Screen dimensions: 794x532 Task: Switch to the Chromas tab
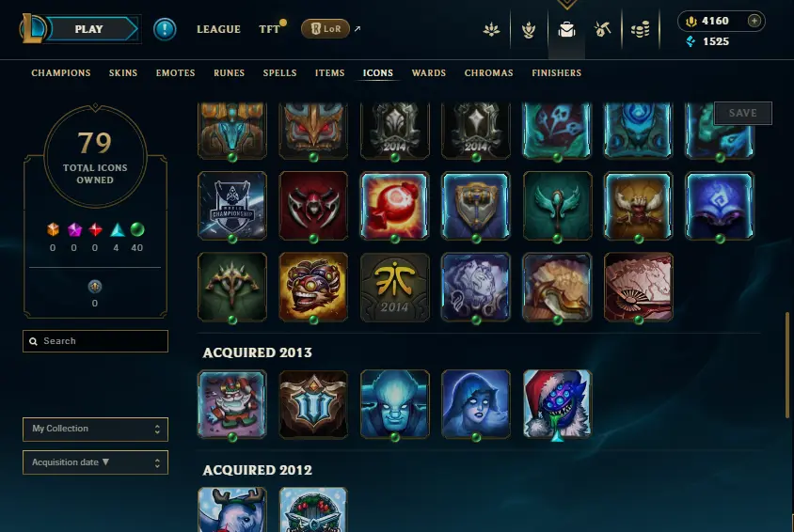click(488, 72)
